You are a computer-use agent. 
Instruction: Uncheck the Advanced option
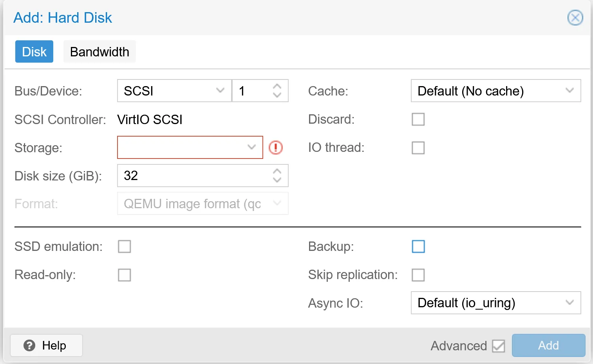point(498,345)
